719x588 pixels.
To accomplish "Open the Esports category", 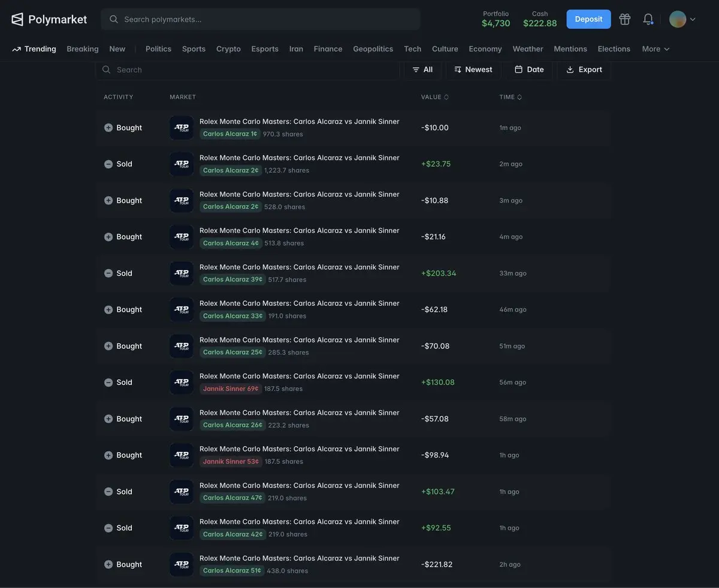I will [x=265, y=49].
